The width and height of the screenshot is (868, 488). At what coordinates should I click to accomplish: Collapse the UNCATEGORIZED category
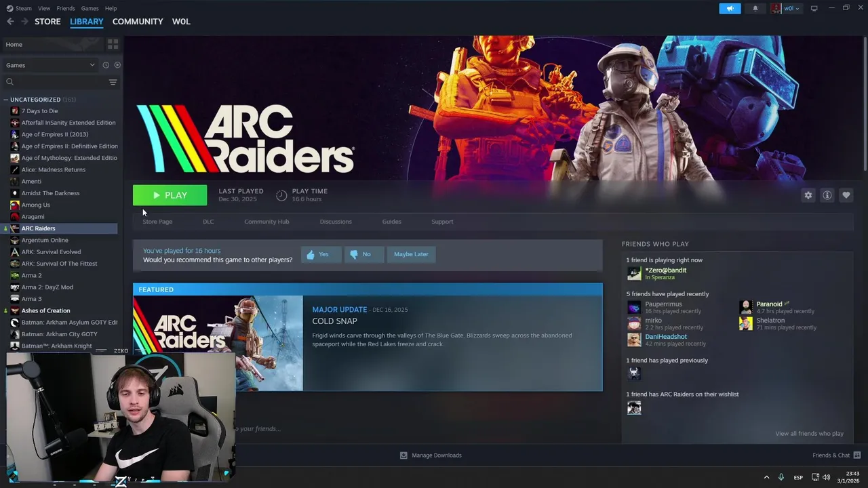point(35,100)
